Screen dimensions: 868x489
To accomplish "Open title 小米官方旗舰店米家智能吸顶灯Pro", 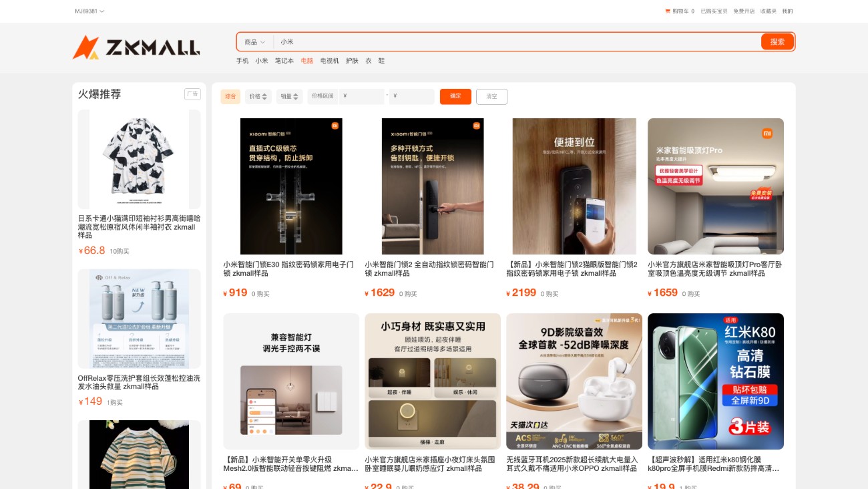I will point(715,269).
